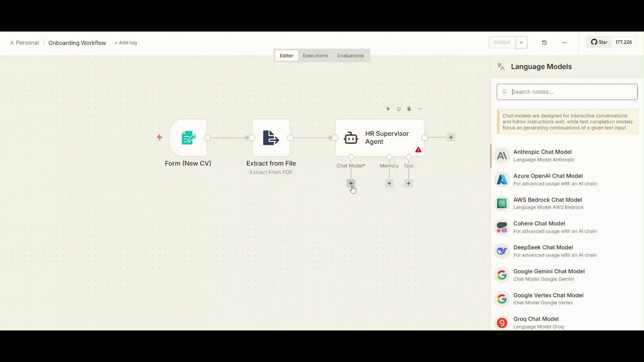Viewport: 644px width, 362px height.
Task: Delete the node via trash icon
Action: (409, 109)
